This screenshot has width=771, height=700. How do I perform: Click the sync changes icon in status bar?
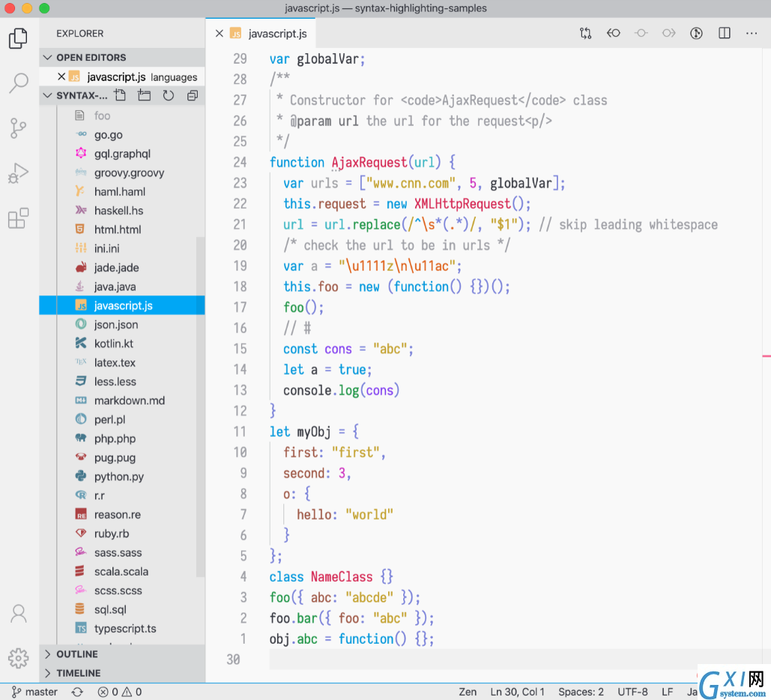coord(77,692)
